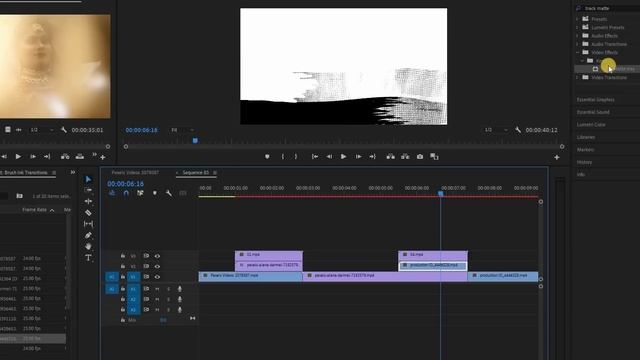Image resolution: width=640 pixels, height=360 pixels.
Task: Export frame with the camera icon
Action: 420,157
